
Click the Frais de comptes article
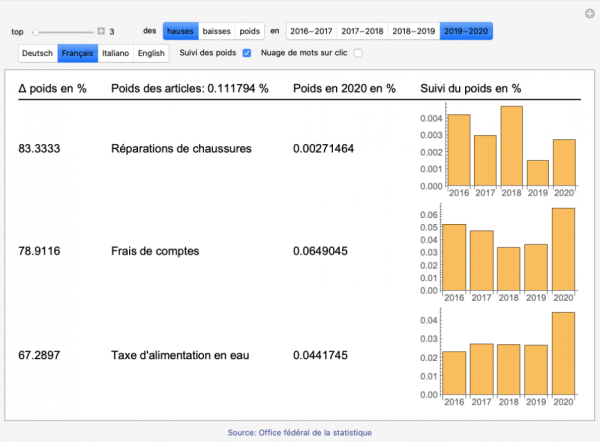pyautogui.click(x=155, y=251)
